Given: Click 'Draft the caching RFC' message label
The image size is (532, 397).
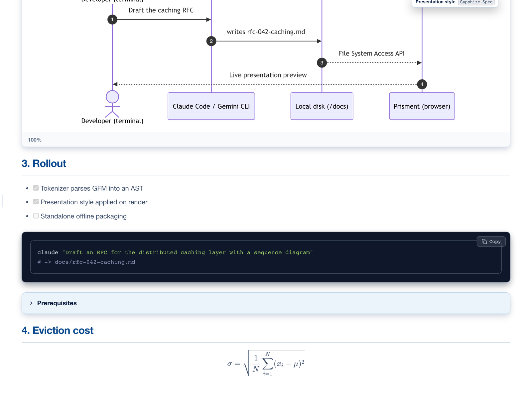Looking at the screenshot, I should [161, 10].
